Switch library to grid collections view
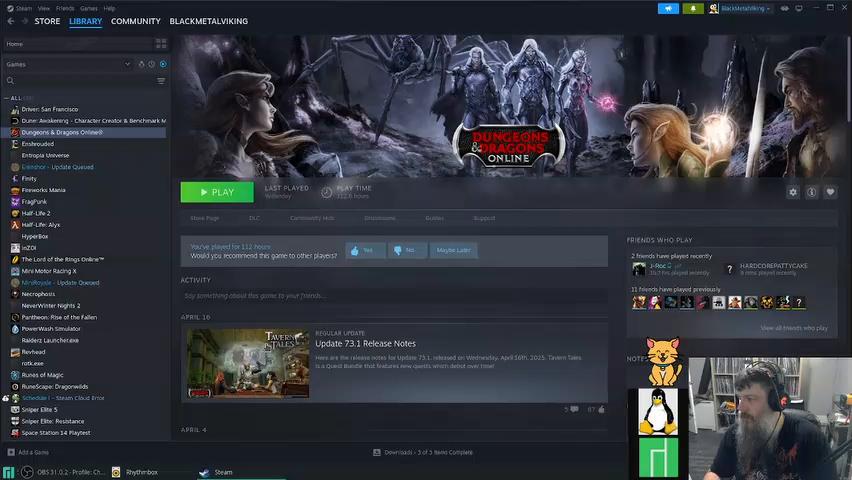 point(161,43)
